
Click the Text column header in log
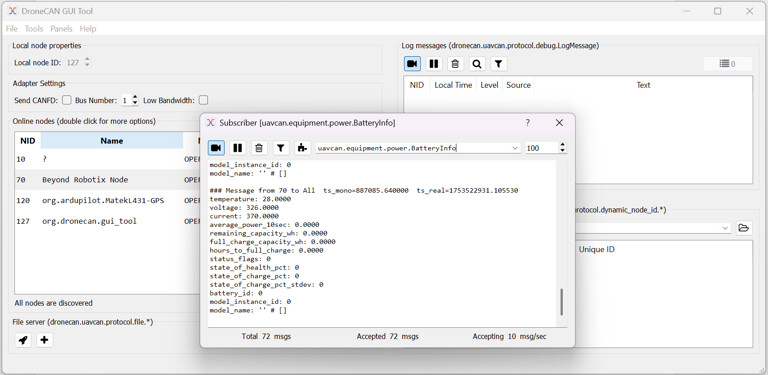click(x=643, y=85)
